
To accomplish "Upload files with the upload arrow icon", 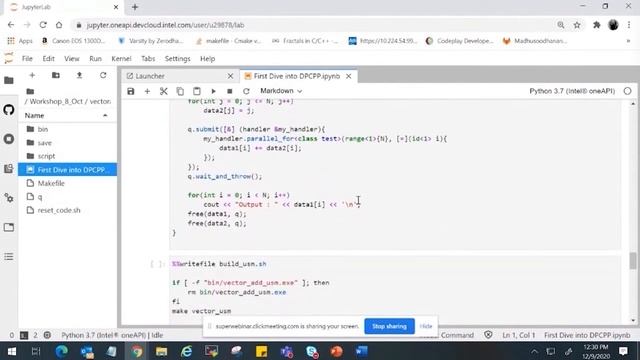I will (x=80, y=76).
